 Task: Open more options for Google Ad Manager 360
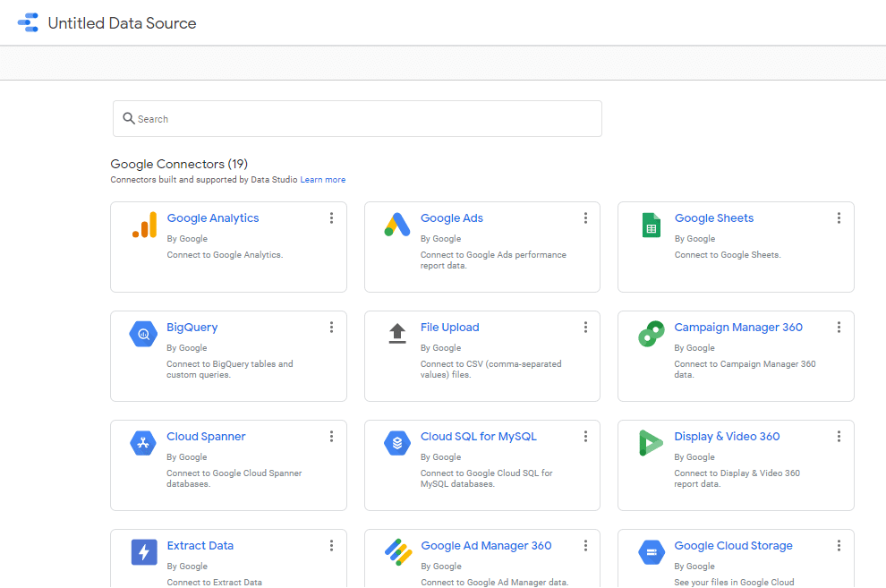[585, 546]
